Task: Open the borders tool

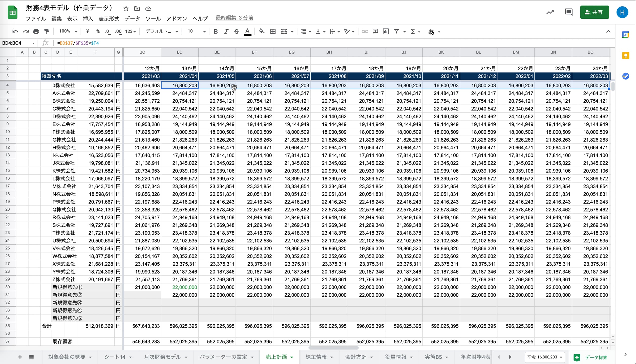Action: click(x=273, y=31)
